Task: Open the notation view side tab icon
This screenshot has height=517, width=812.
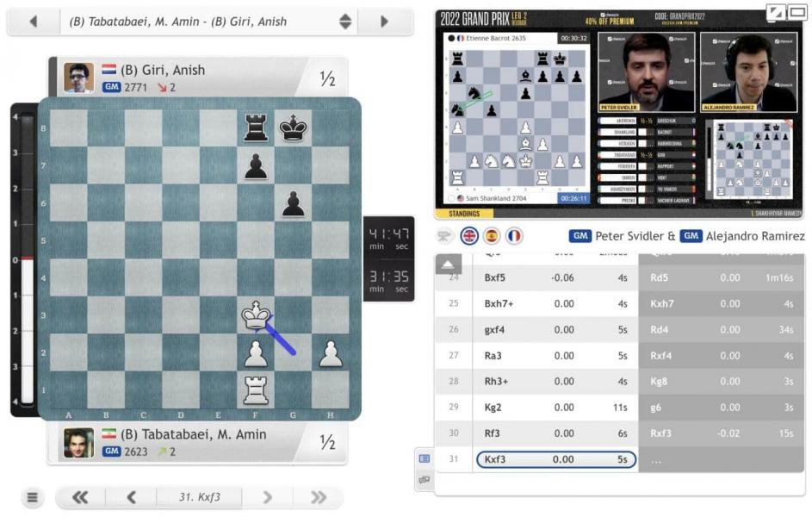Action: pos(425,459)
